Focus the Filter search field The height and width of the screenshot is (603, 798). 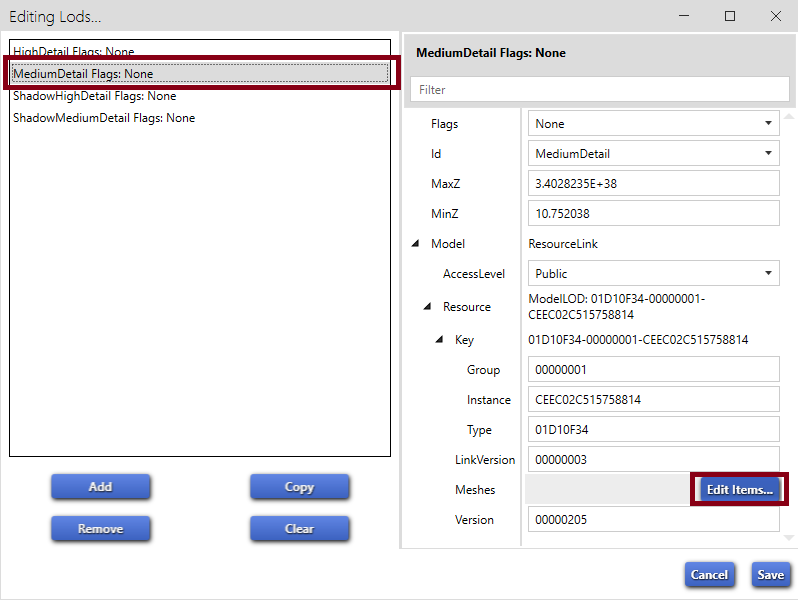pos(600,90)
